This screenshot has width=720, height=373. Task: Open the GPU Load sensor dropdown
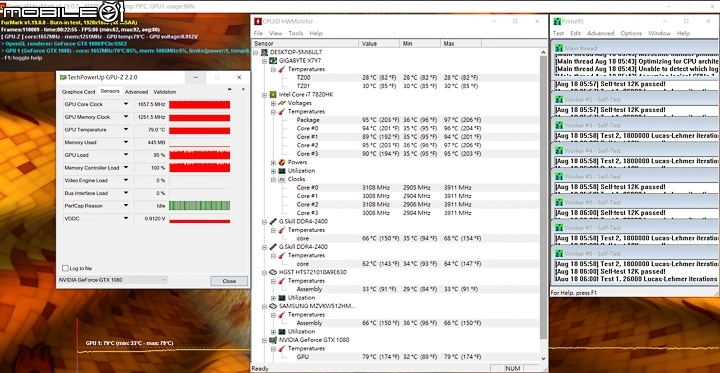126,155
